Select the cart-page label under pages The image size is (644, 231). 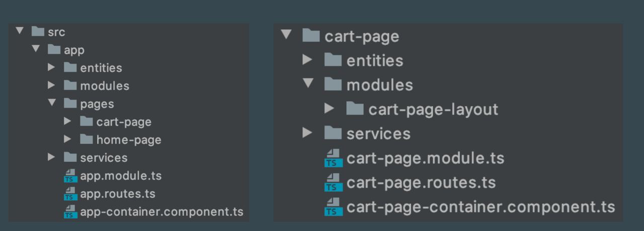coord(124,122)
